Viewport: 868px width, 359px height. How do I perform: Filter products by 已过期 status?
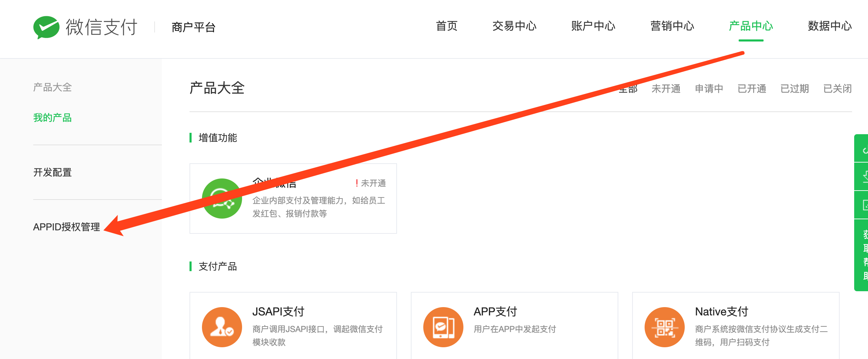pyautogui.click(x=795, y=89)
